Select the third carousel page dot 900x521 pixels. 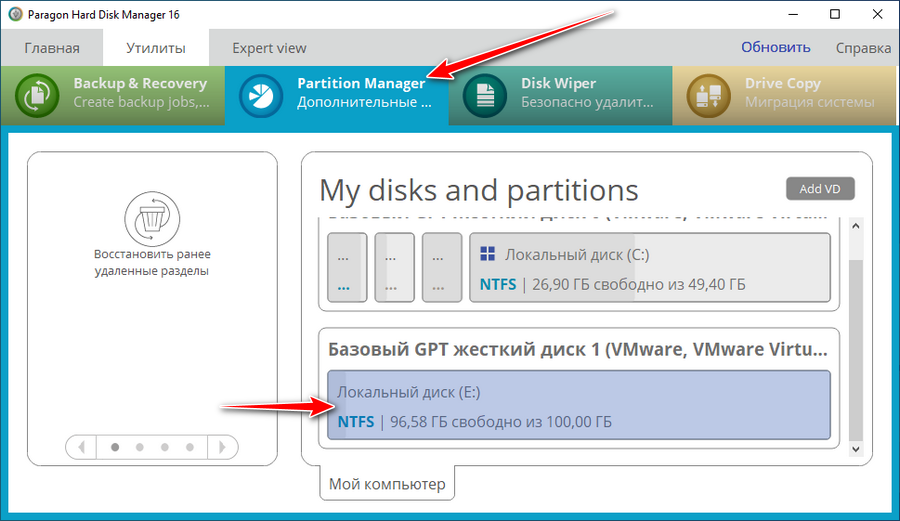[165, 447]
